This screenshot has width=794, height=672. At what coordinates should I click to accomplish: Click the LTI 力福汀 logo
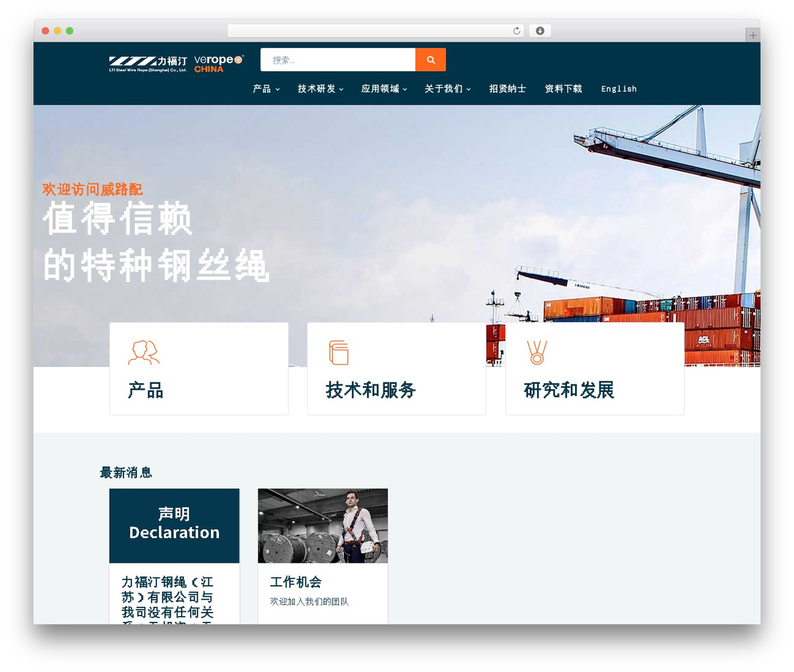148,64
